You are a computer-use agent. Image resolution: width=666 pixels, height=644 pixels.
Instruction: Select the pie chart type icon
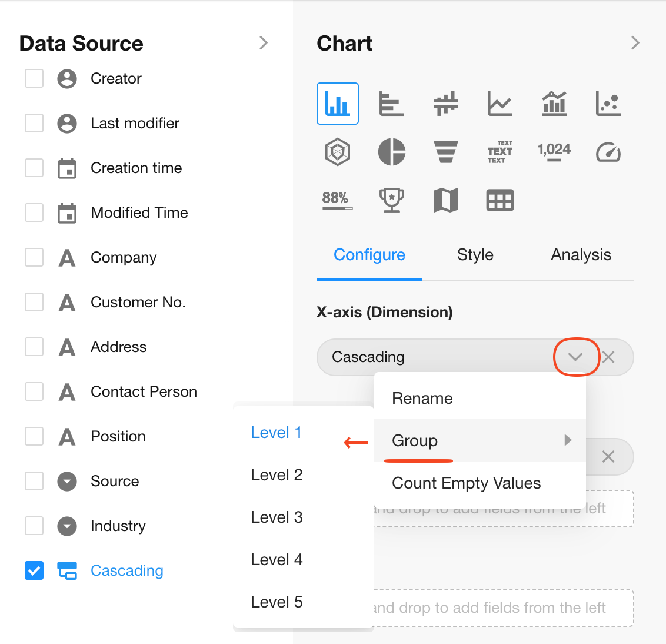click(x=392, y=152)
